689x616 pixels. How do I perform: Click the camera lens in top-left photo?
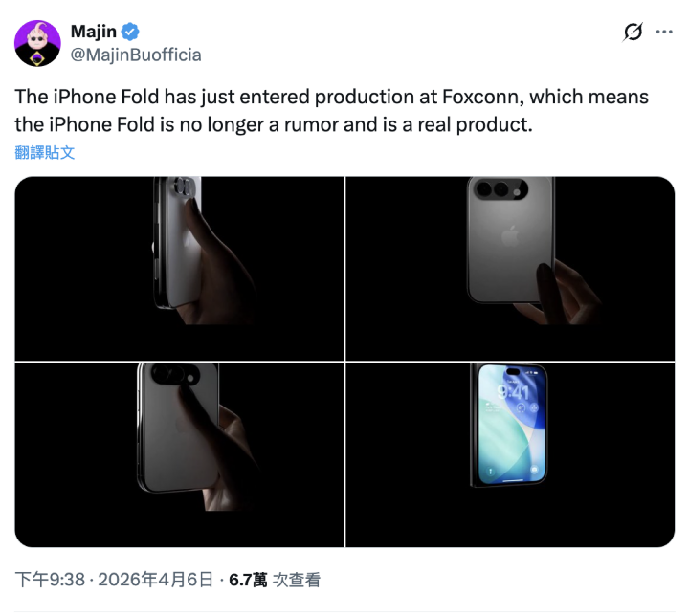point(183,187)
